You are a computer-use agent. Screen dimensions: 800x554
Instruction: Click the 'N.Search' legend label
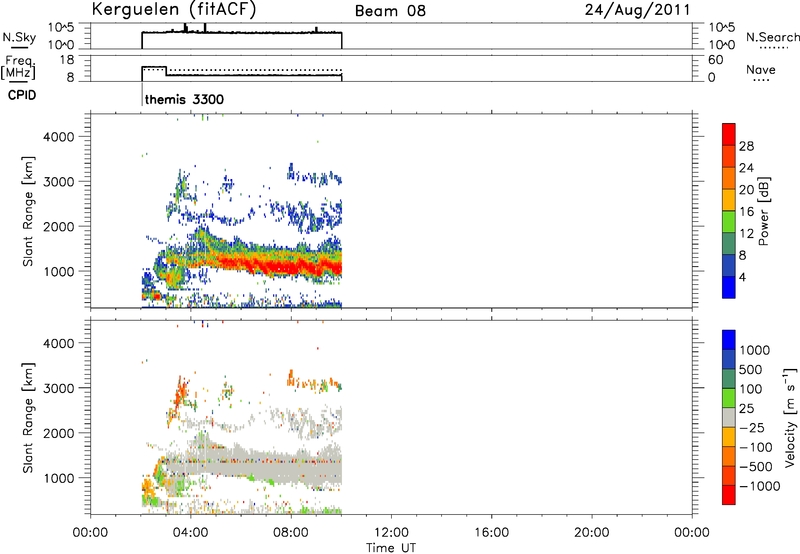pyautogui.click(x=772, y=37)
